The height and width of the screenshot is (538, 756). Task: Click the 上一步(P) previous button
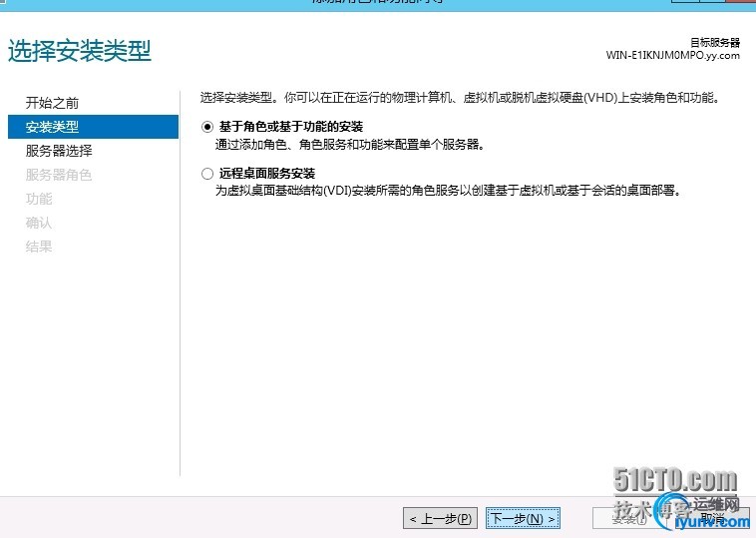tap(440, 519)
